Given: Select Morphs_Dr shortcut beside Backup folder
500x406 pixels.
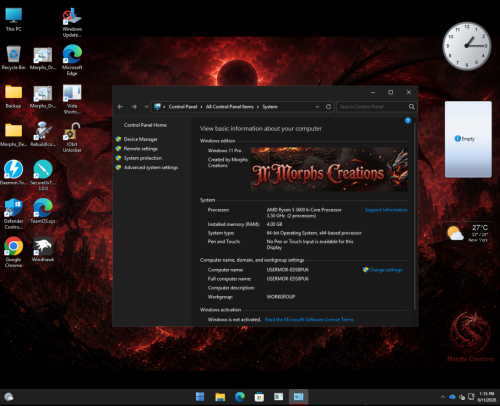Looking at the screenshot, I should pyautogui.click(x=43, y=97).
